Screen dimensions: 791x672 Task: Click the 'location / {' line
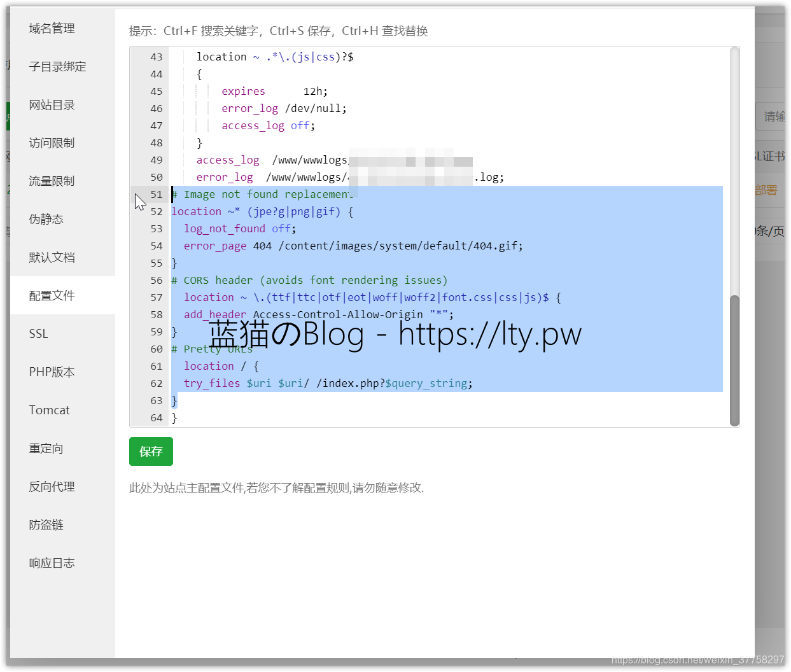point(221,366)
